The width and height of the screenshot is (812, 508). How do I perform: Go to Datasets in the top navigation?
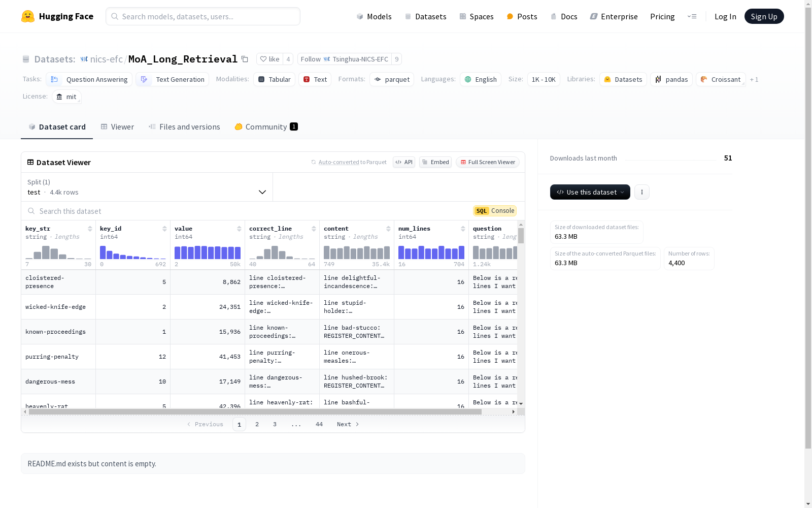[x=425, y=16]
